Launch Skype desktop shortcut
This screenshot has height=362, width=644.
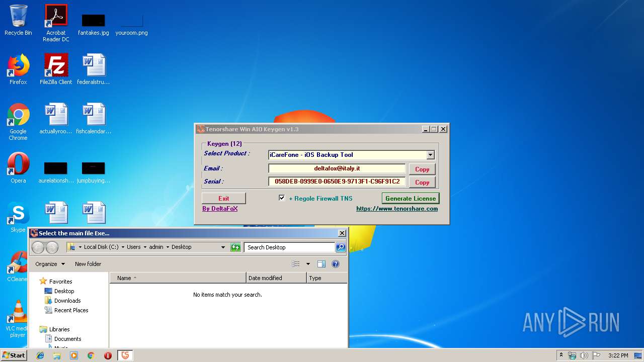pos(18,217)
